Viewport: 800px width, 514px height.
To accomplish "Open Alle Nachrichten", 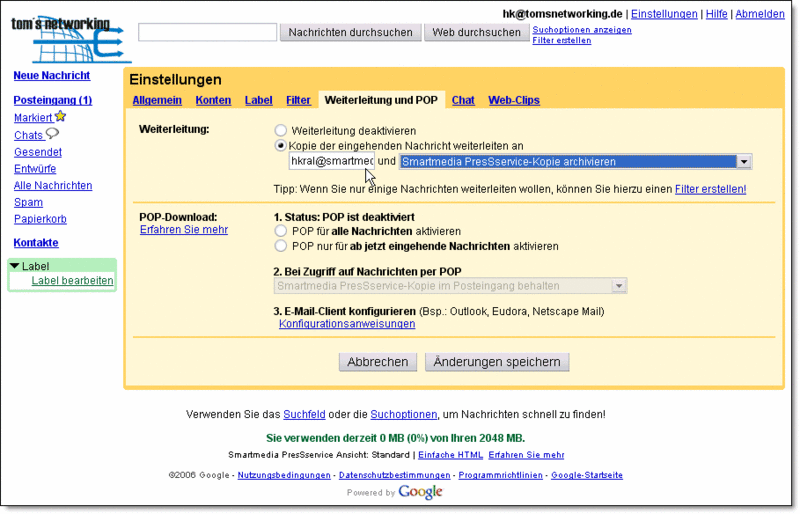I will 53,185.
